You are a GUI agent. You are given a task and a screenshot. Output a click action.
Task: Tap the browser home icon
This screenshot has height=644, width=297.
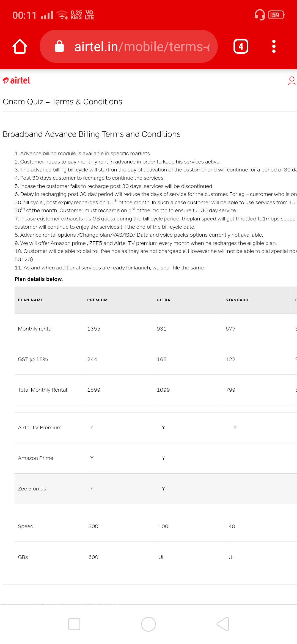[x=20, y=46]
